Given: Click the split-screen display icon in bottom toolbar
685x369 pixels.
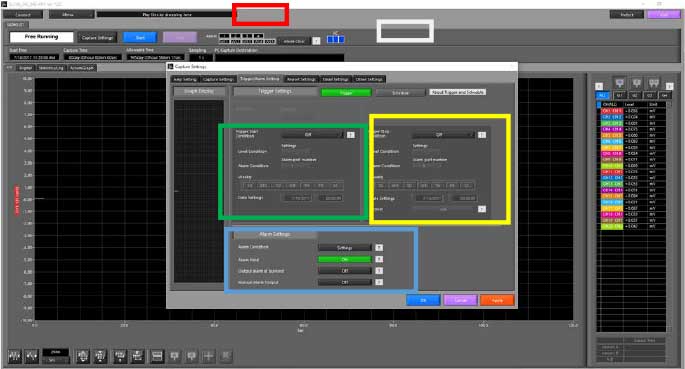Looking at the screenshot, I should (x=157, y=356).
